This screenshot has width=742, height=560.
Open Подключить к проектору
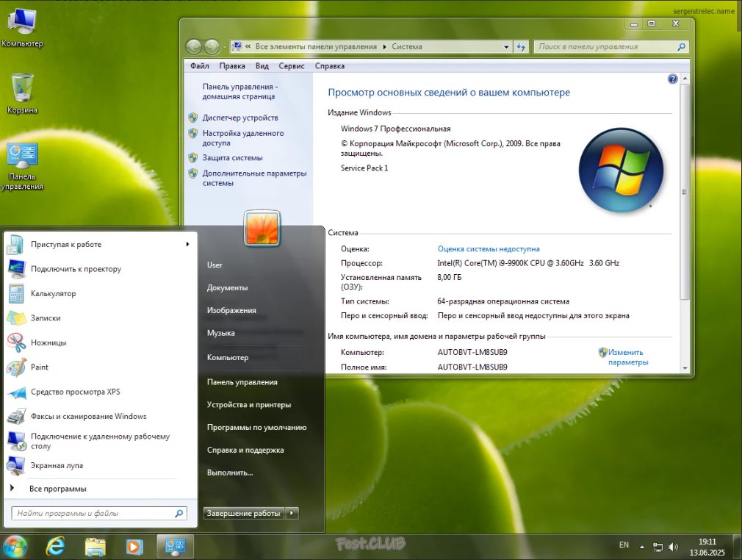pos(99,269)
